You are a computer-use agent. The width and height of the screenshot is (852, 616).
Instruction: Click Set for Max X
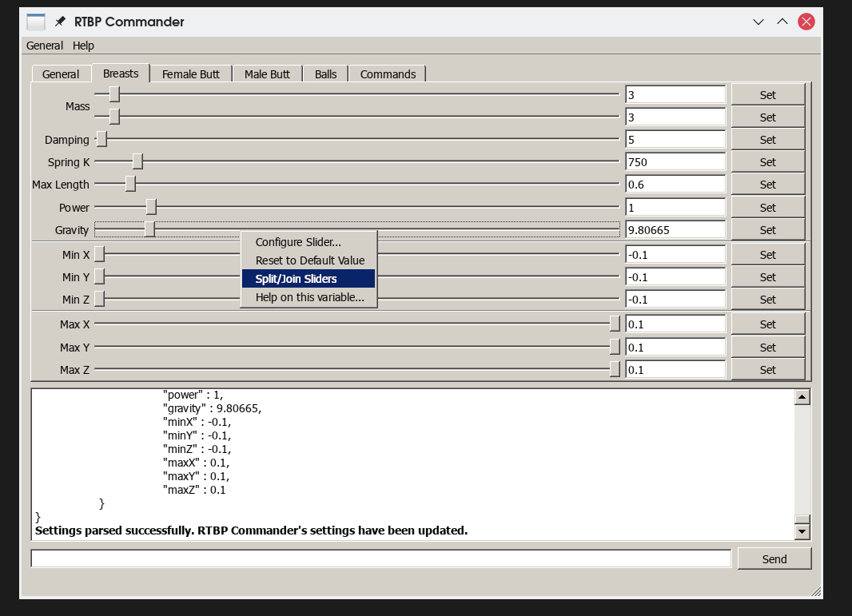768,324
